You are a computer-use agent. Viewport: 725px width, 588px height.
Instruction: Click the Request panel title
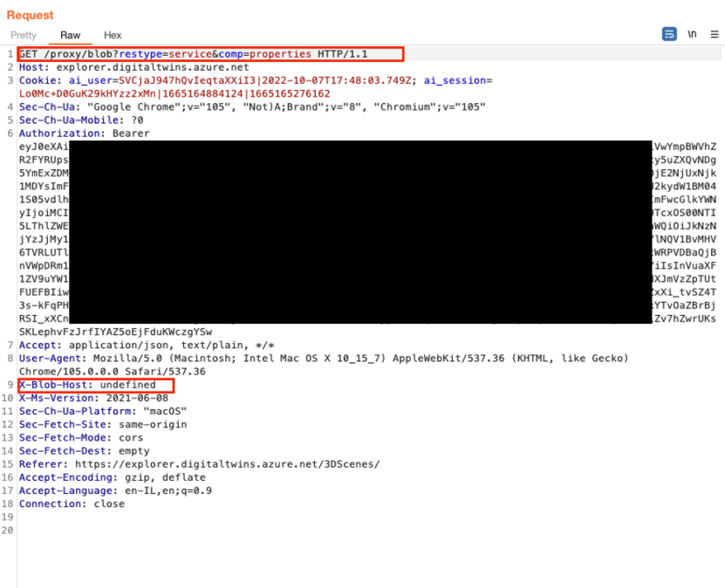point(30,15)
